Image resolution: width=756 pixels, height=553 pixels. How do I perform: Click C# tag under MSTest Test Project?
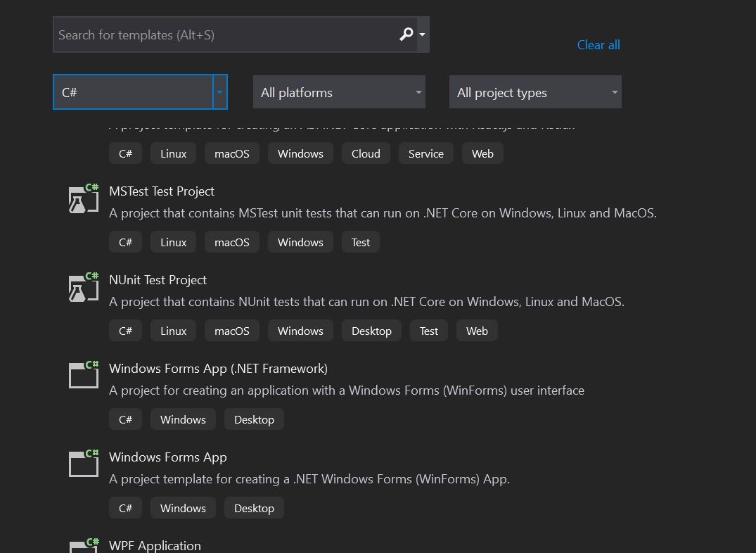click(x=125, y=242)
